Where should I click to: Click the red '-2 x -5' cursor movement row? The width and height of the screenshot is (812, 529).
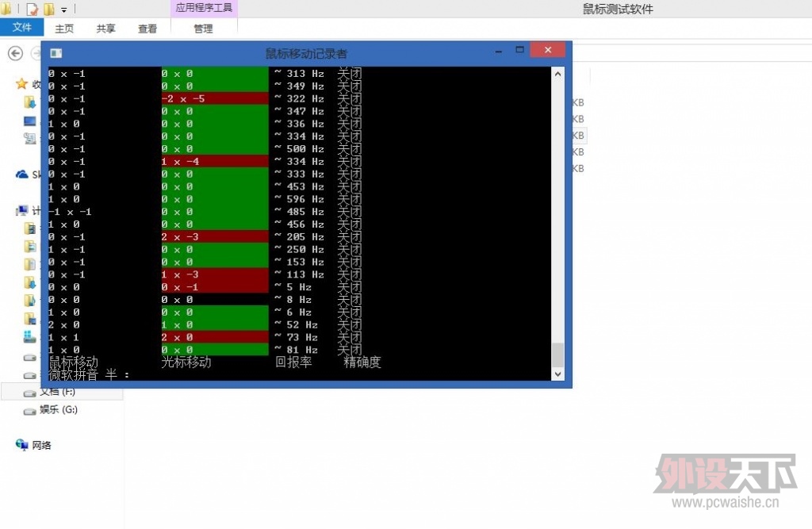pyautogui.click(x=215, y=98)
